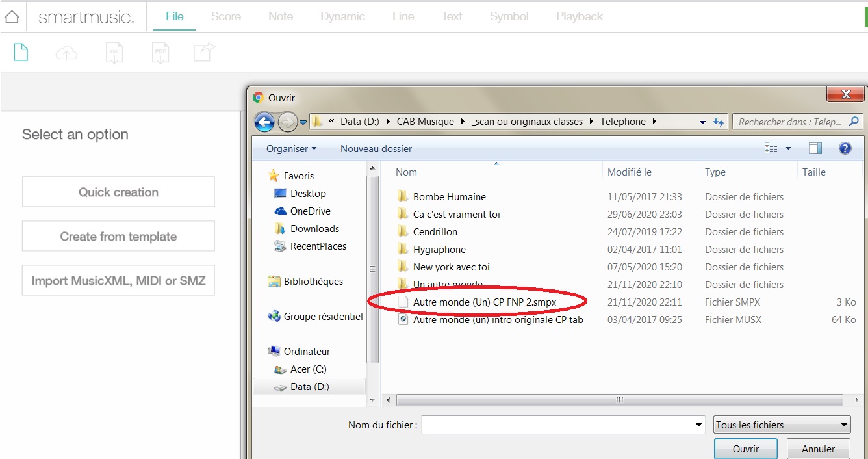868x459 pixels.
Task: Select Data (D:) in the navigation tree
Action: 309,387
